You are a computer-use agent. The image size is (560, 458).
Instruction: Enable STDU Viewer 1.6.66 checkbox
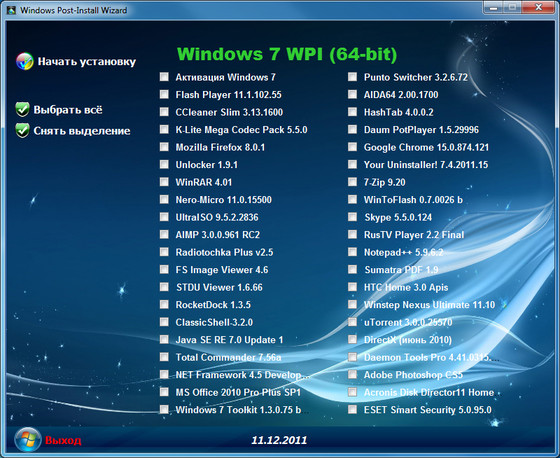(164, 287)
